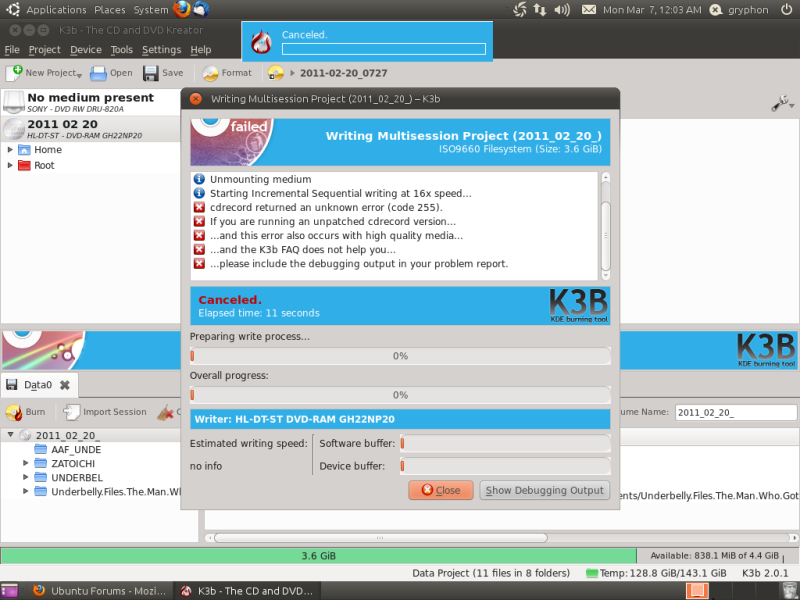Open the Device menu
Screen dimensions: 800x600
click(x=86, y=50)
